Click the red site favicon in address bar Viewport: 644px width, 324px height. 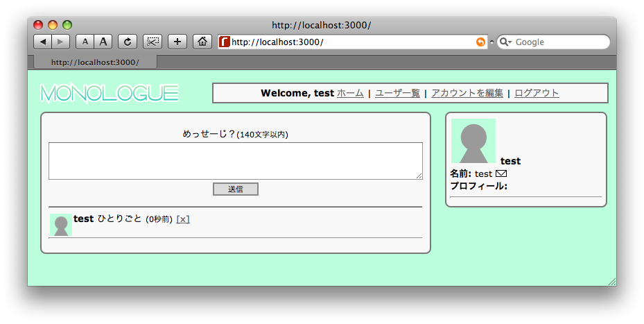[x=224, y=42]
